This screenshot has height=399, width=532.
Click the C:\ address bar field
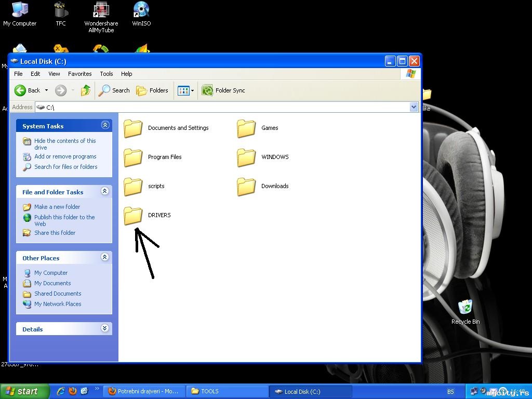point(223,107)
